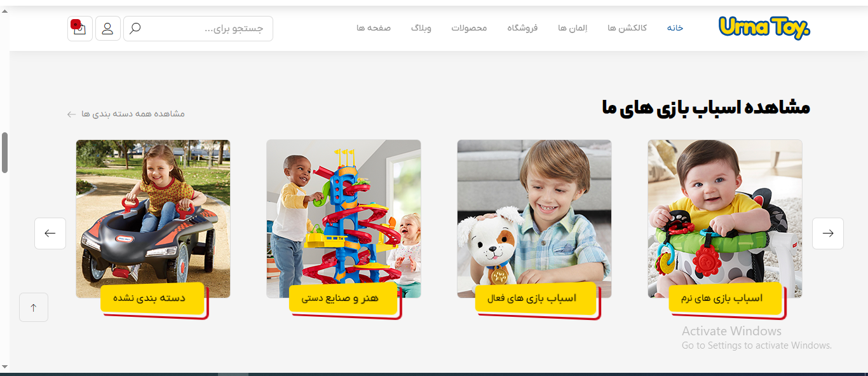The image size is (868, 376).
Task: Click the Urna Toy logo
Action: click(x=764, y=28)
